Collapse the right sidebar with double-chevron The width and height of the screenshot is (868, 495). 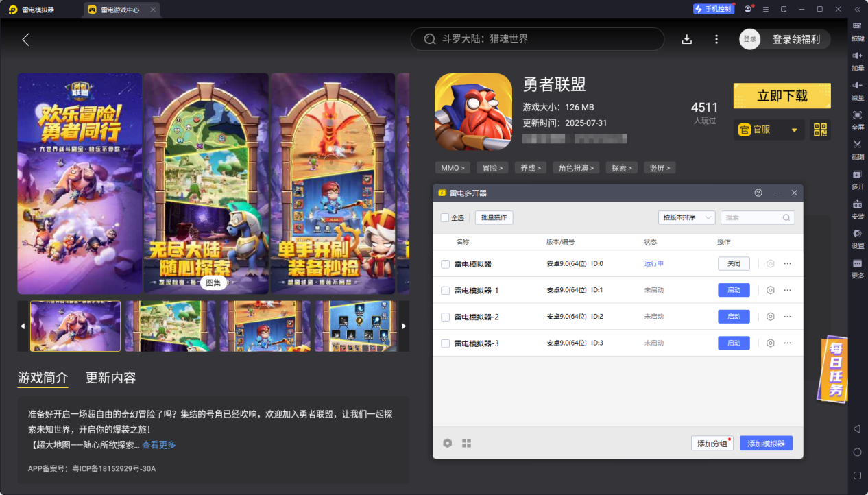pyautogui.click(x=857, y=9)
